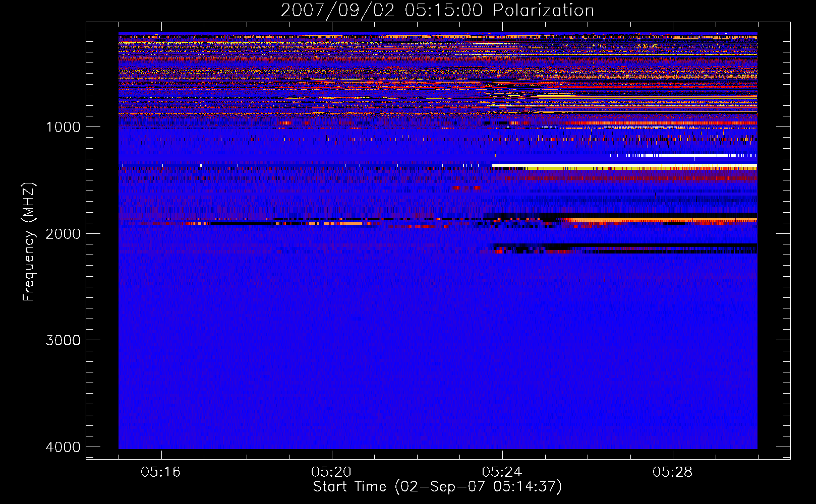
Task: Click the 05:24 time tick label
Action: pyautogui.click(x=502, y=472)
